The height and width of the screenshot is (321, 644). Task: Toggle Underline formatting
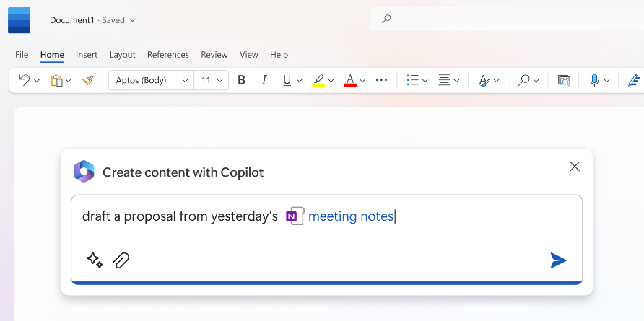click(x=287, y=81)
